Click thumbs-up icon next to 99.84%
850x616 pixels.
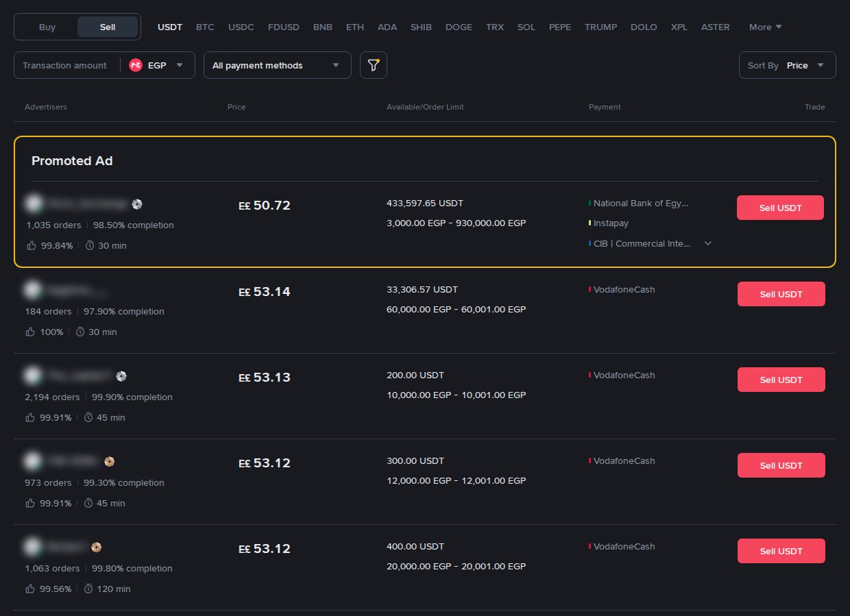point(32,245)
